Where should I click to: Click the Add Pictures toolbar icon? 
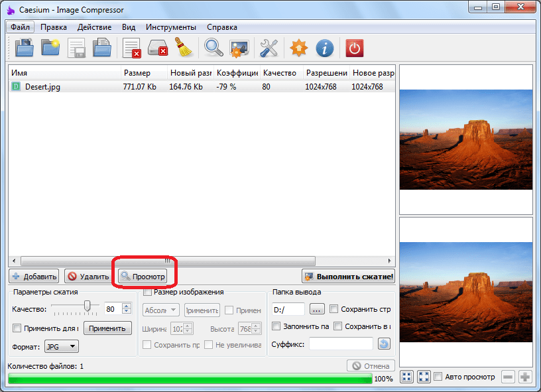click(24, 48)
